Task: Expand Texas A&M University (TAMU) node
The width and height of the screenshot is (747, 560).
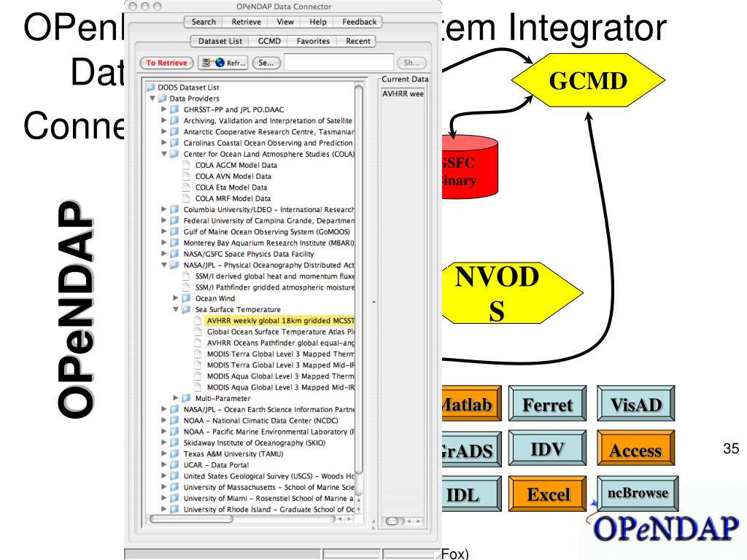Action: (164, 454)
